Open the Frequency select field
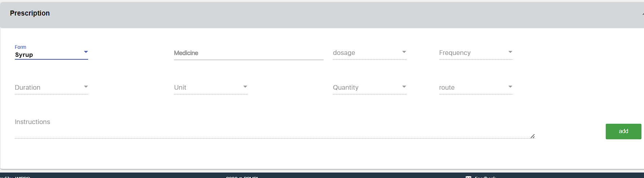The width and height of the screenshot is (644, 178). coord(471,53)
